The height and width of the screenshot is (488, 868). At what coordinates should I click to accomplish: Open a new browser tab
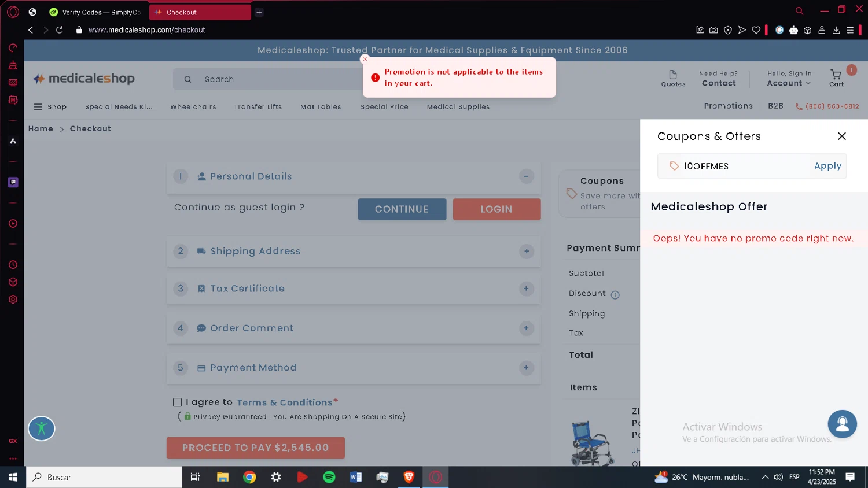tap(259, 12)
